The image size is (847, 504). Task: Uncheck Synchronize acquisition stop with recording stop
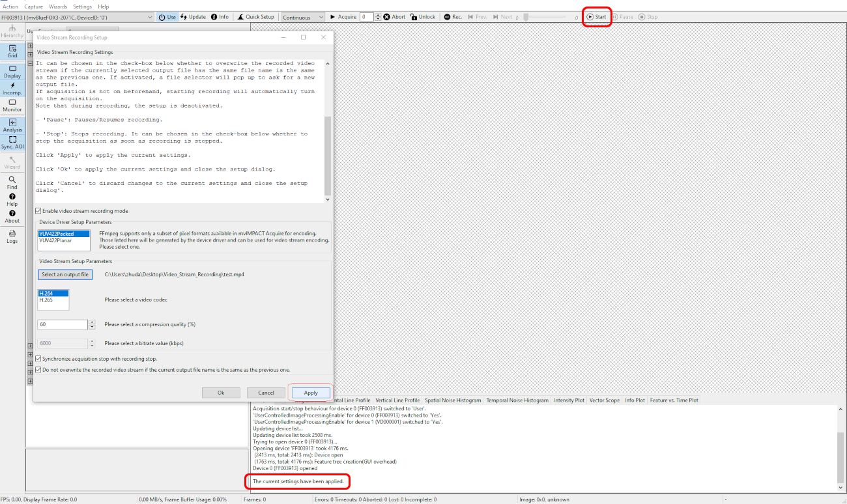tap(38, 359)
